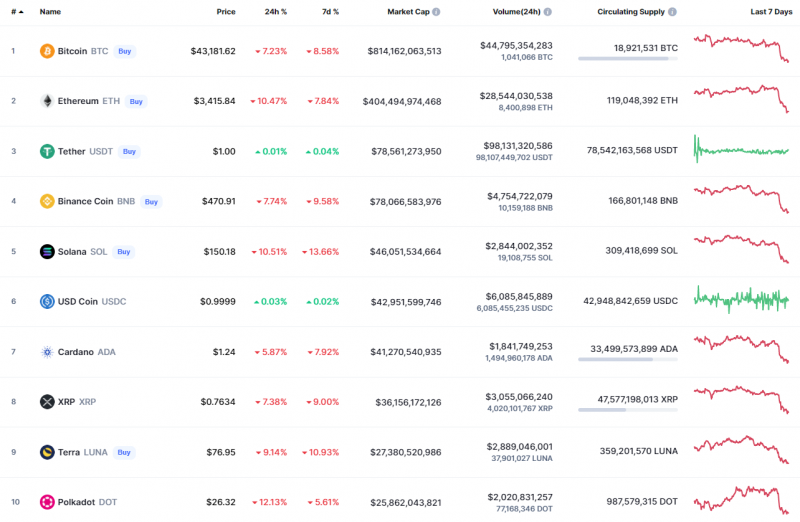Open Bitcoin 7-day sparkline chart

click(741, 49)
